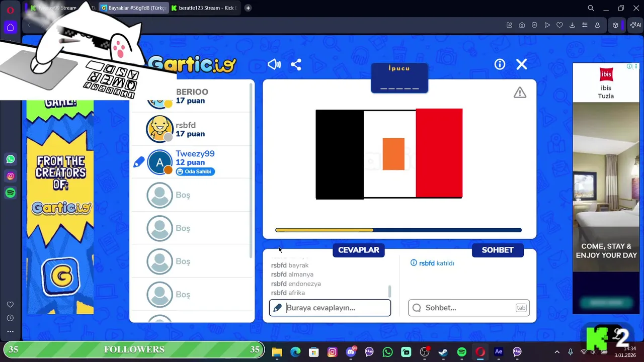The width and height of the screenshot is (644, 362).
Task: Click the send/play arrow toolbar icon
Action: point(547,25)
